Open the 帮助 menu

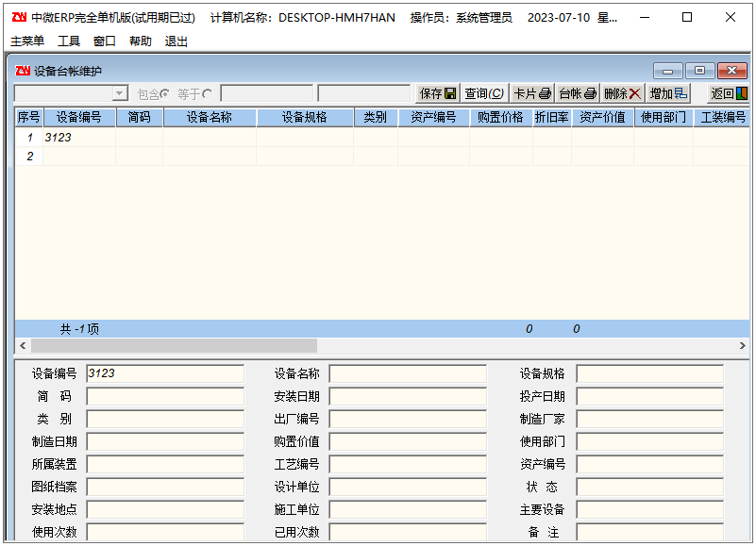141,41
